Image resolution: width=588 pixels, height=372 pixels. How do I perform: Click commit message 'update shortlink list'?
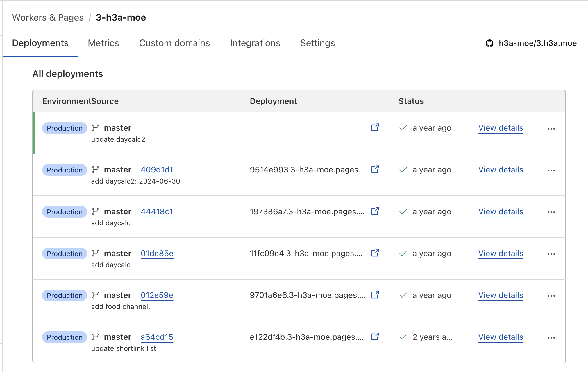(124, 348)
